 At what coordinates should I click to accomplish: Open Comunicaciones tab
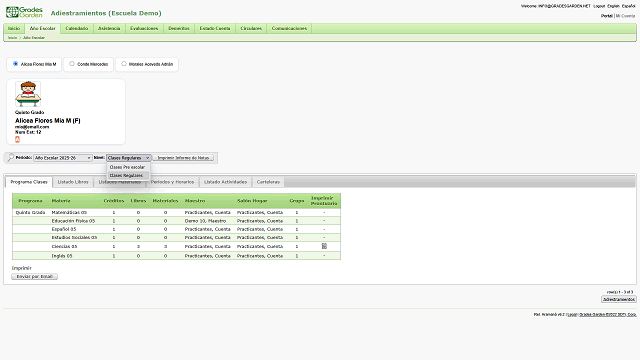click(289, 28)
